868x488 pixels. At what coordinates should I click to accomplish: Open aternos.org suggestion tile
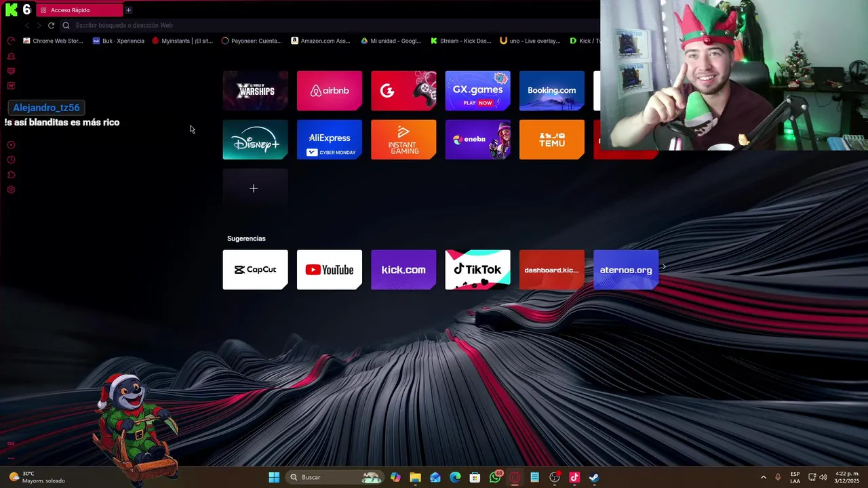point(626,270)
